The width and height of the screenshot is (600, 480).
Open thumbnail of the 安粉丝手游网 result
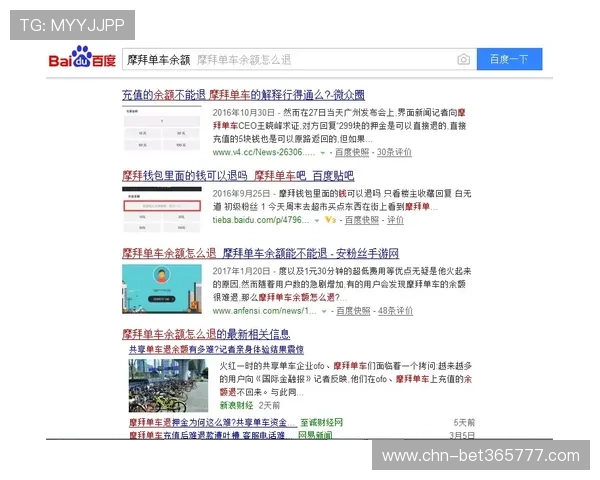[x=161, y=289]
